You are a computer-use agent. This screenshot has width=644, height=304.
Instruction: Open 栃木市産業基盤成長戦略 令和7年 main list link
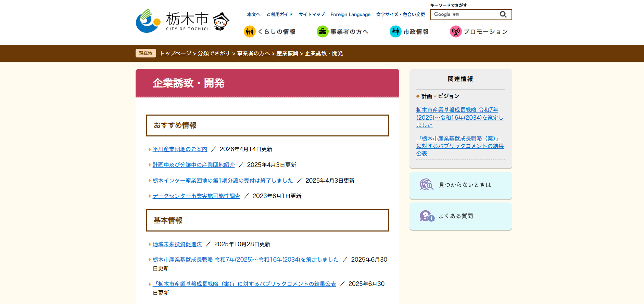[x=245, y=260]
